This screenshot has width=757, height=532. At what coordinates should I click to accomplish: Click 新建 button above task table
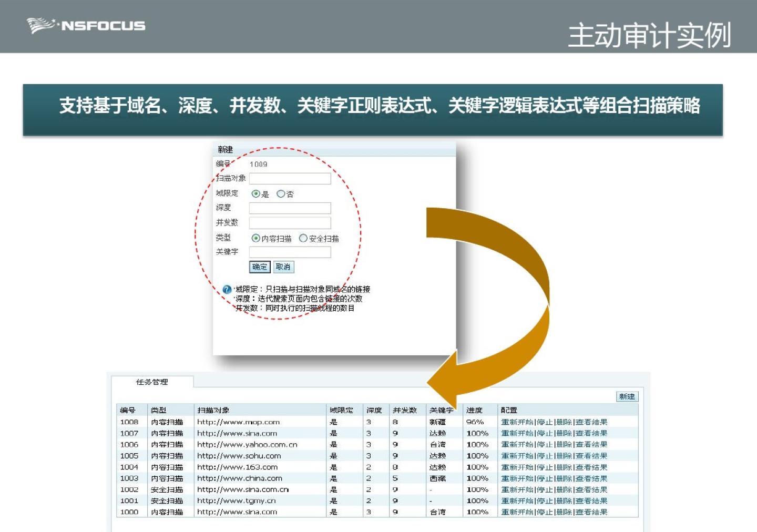coord(627,396)
